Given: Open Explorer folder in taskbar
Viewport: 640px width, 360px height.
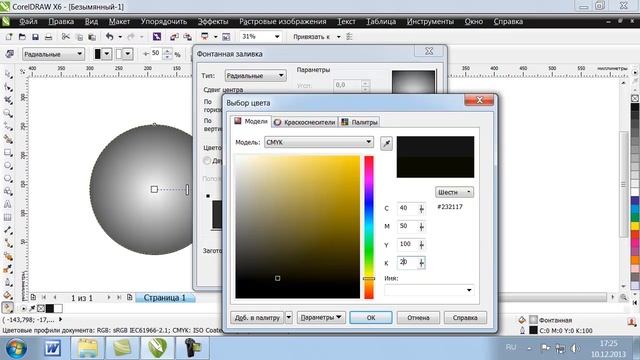Looking at the screenshot, I should point(87,348).
